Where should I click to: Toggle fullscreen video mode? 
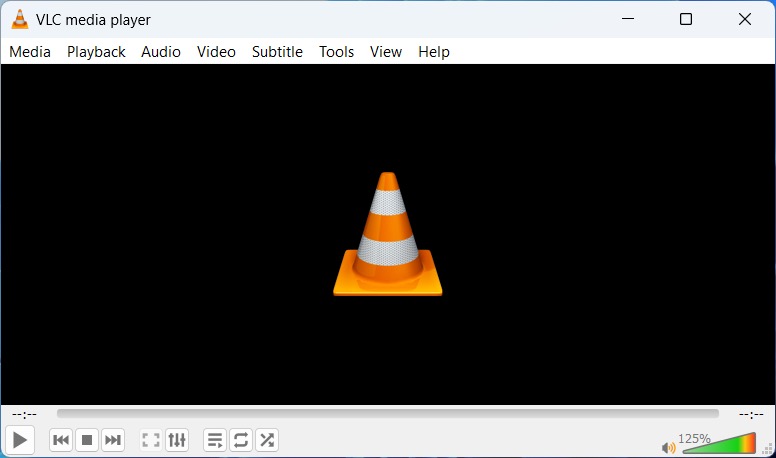click(x=150, y=440)
